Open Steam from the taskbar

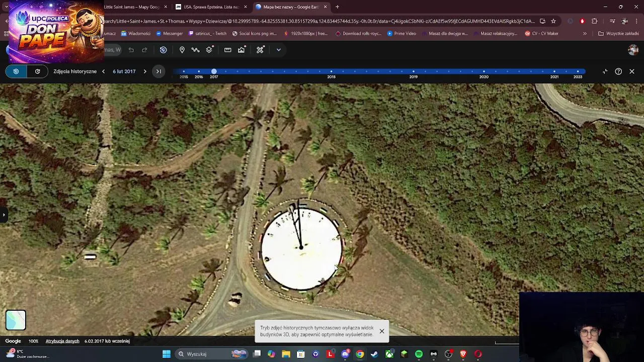point(374,354)
